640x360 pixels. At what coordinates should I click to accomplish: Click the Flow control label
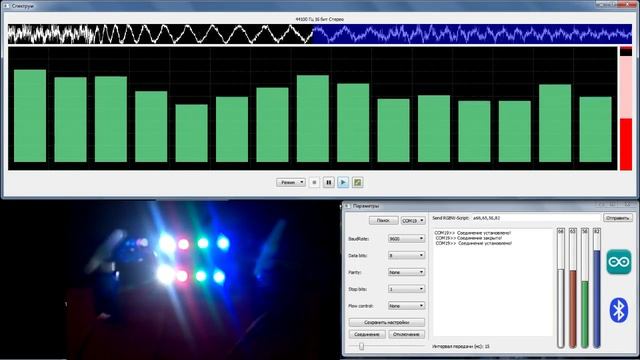point(361,306)
